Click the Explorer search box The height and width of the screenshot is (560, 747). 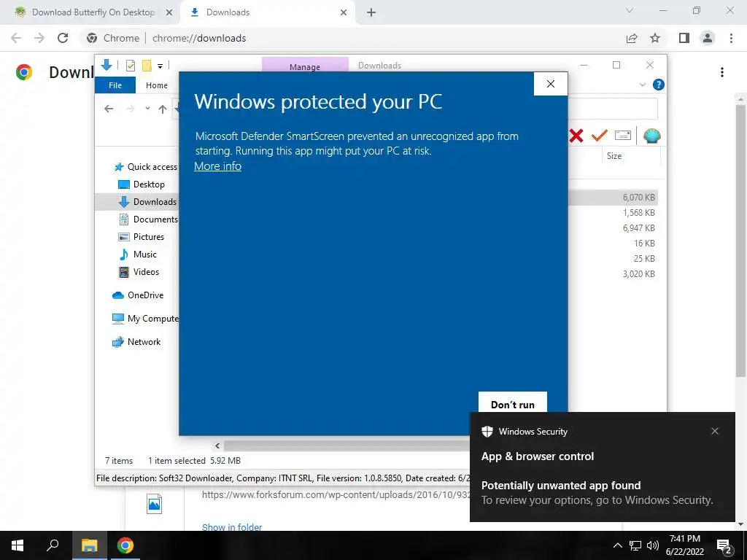coord(613,109)
